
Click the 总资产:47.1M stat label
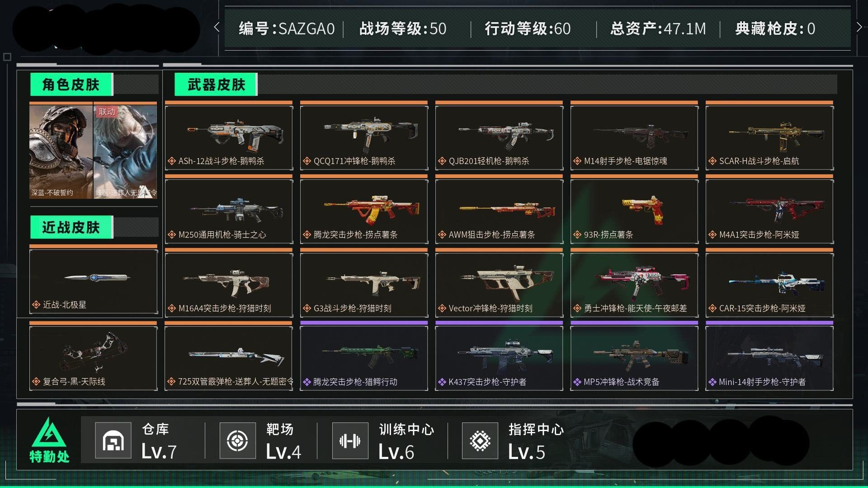658,29
